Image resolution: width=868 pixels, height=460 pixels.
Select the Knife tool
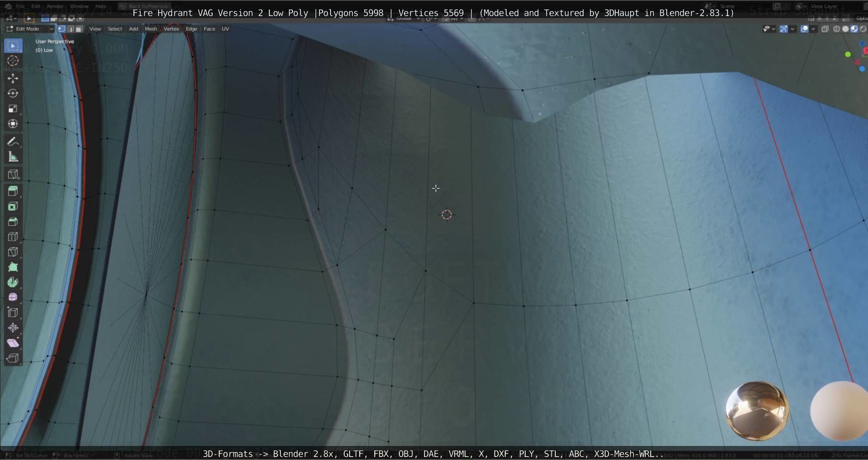pos(13,252)
